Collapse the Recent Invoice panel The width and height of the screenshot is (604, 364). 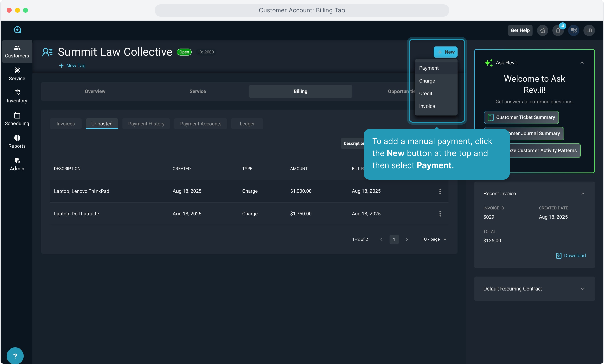click(x=582, y=194)
